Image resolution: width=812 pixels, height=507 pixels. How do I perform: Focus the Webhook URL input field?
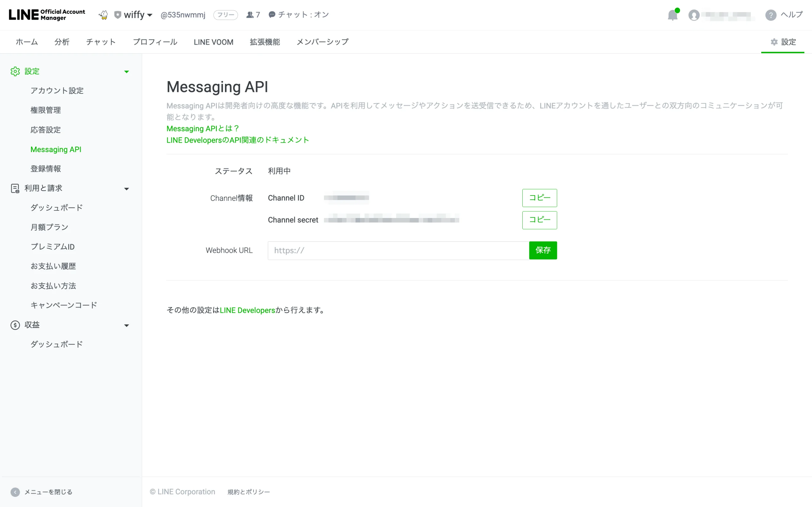(398, 250)
